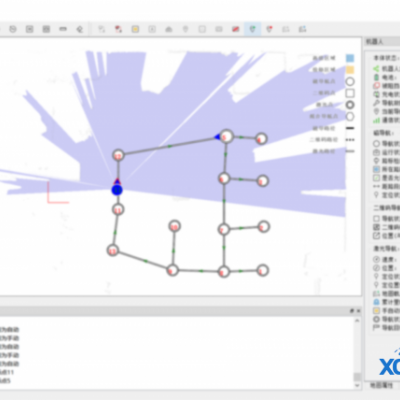Click the battery status icon
The height and width of the screenshot is (400, 400).
coord(376,77)
